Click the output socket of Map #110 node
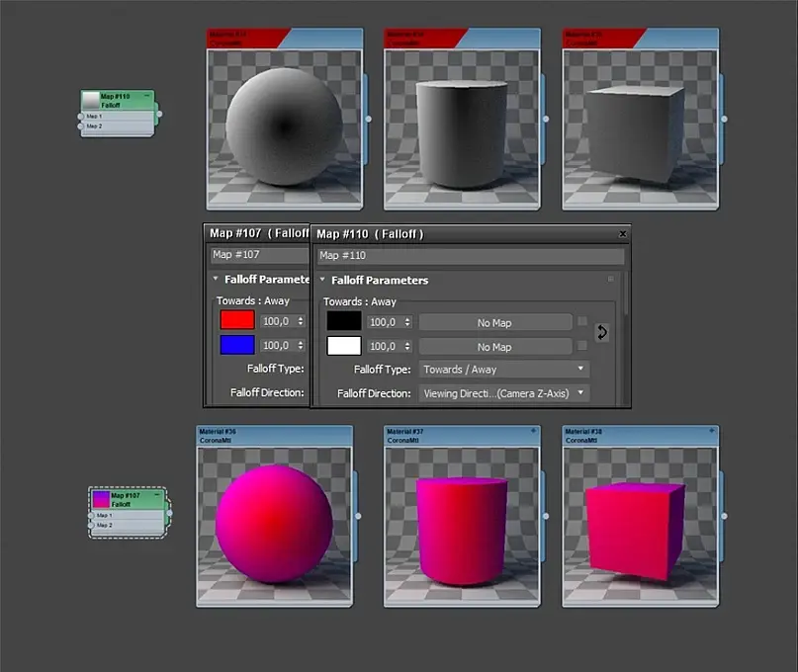The width and height of the screenshot is (798, 672). (159, 114)
